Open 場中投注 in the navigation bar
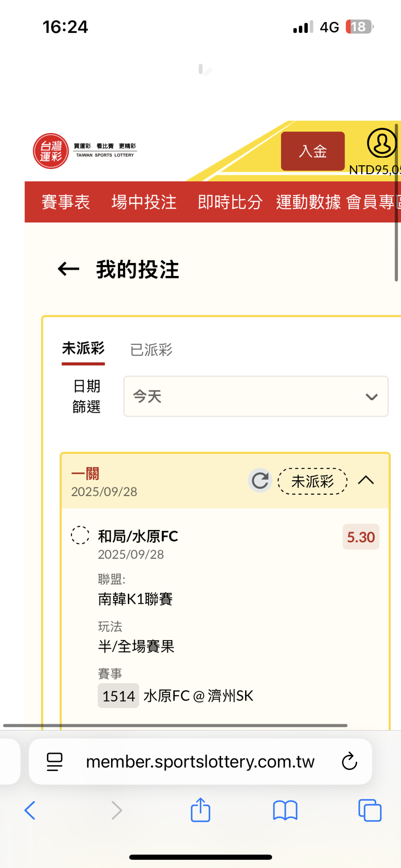The width and height of the screenshot is (401, 868). click(x=144, y=202)
